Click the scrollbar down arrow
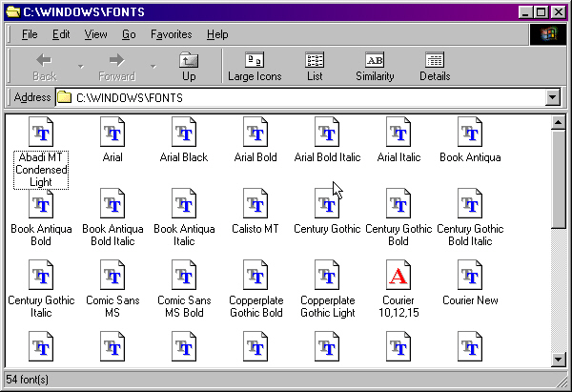The width and height of the screenshot is (572, 392). (x=558, y=360)
